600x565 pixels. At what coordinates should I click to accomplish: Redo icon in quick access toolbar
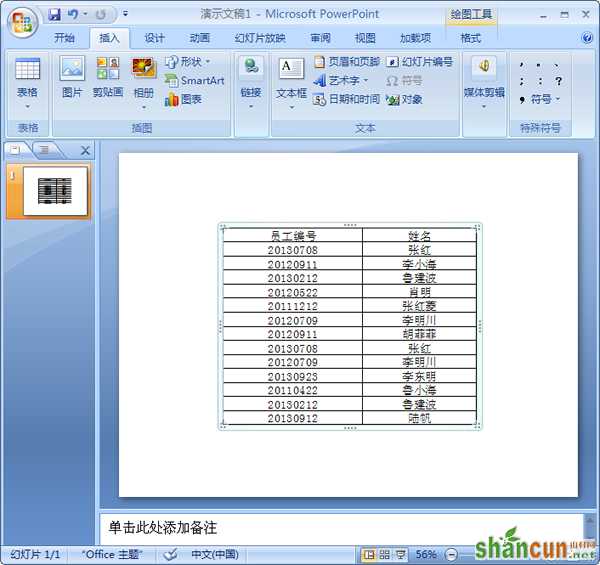(101, 15)
